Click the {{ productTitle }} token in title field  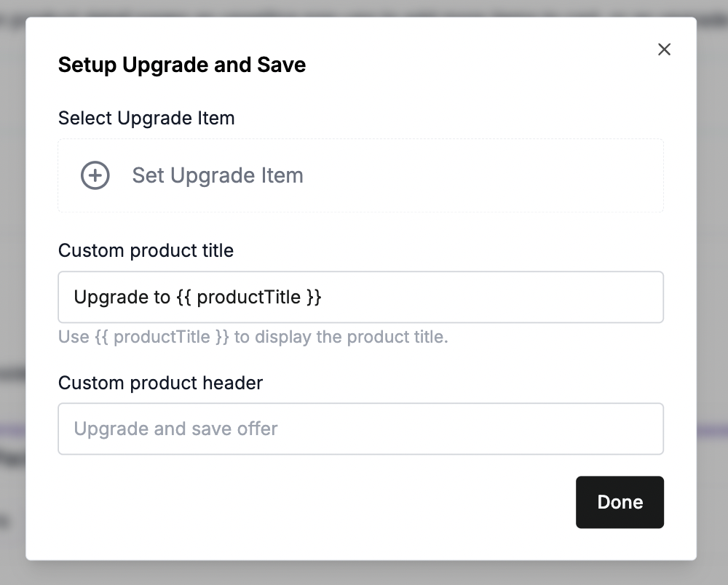tap(249, 297)
